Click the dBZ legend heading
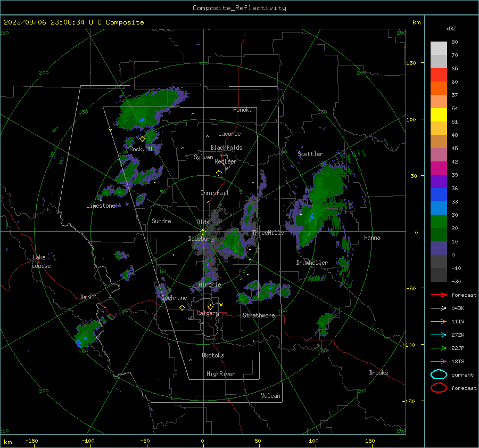The width and height of the screenshot is (479, 448). click(451, 28)
